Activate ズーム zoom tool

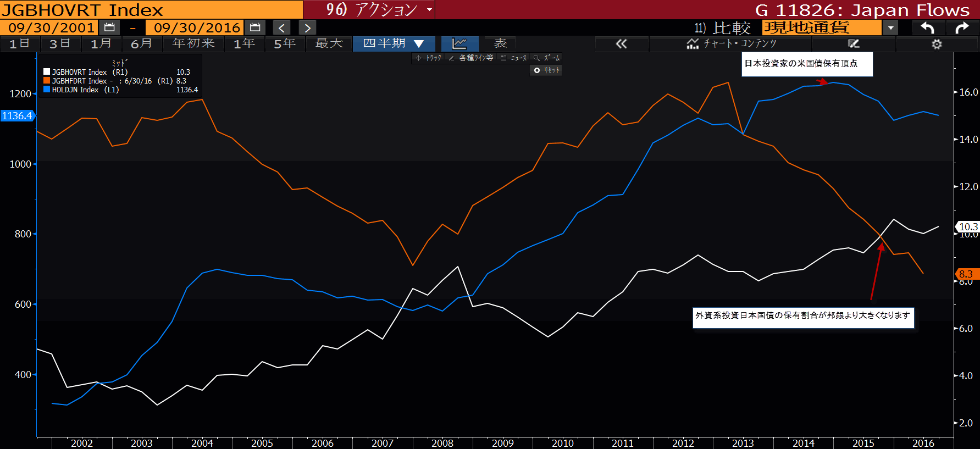pyautogui.click(x=547, y=58)
